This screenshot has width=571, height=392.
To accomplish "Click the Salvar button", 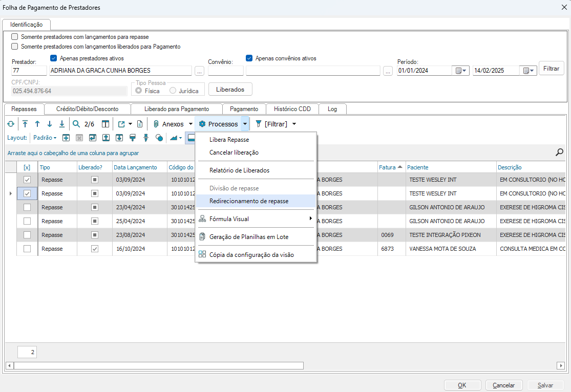I will click(x=545, y=385).
